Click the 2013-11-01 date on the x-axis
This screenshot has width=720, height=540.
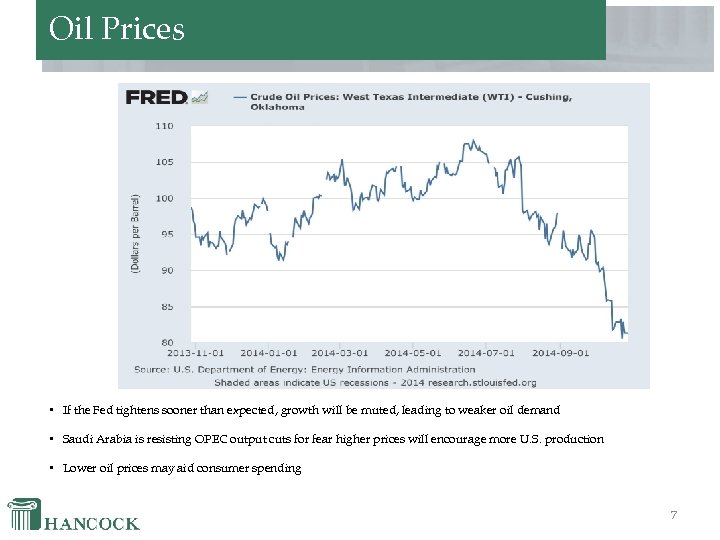click(x=196, y=352)
